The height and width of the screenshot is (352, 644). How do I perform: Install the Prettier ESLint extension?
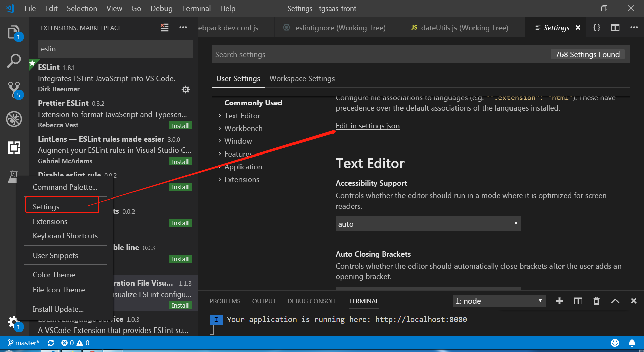pyautogui.click(x=180, y=125)
